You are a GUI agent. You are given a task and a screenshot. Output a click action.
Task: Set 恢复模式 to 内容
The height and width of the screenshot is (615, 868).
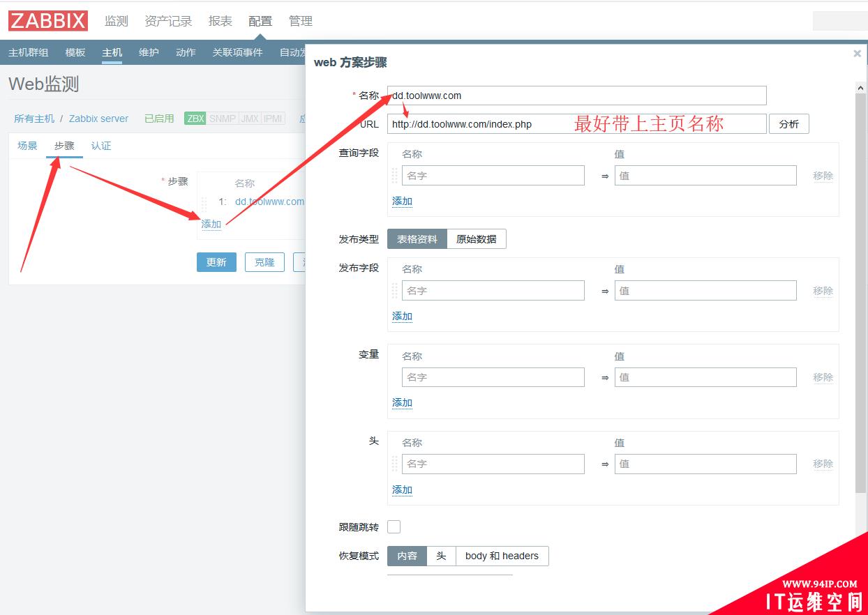click(x=407, y=556)
